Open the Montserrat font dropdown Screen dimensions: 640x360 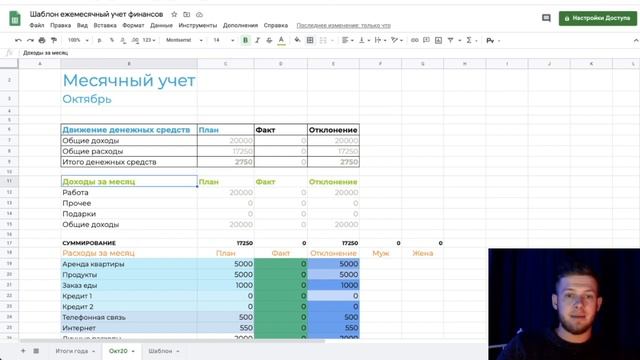click(x=184, y=40)
